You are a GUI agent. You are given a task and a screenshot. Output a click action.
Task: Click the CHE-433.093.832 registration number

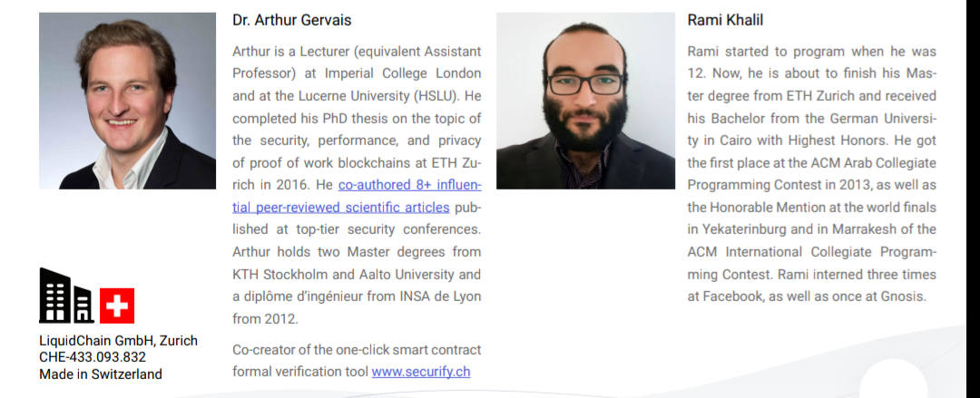pos(93,357)
